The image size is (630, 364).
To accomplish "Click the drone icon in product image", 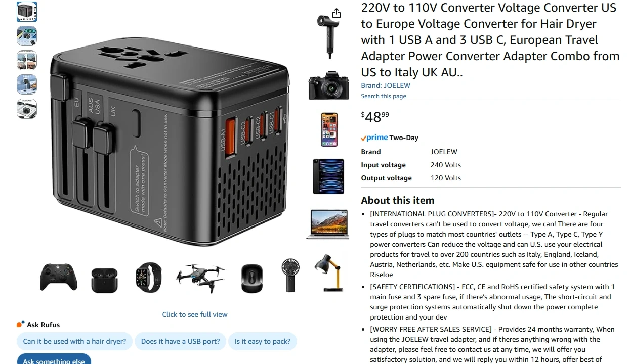I will [x=201, y=277].
